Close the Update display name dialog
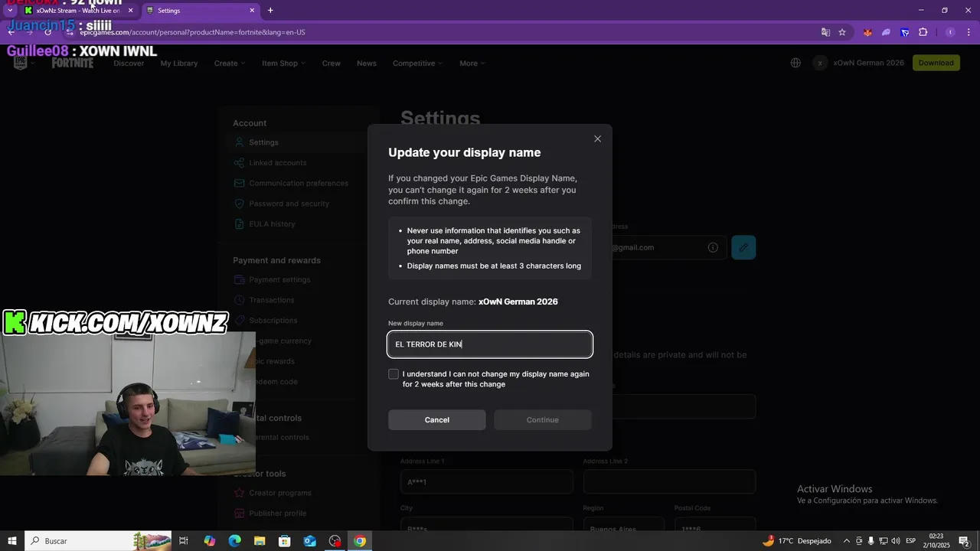The width and height of the screenshot is (980, 551). pyautogui.click(x=597, y=139)
